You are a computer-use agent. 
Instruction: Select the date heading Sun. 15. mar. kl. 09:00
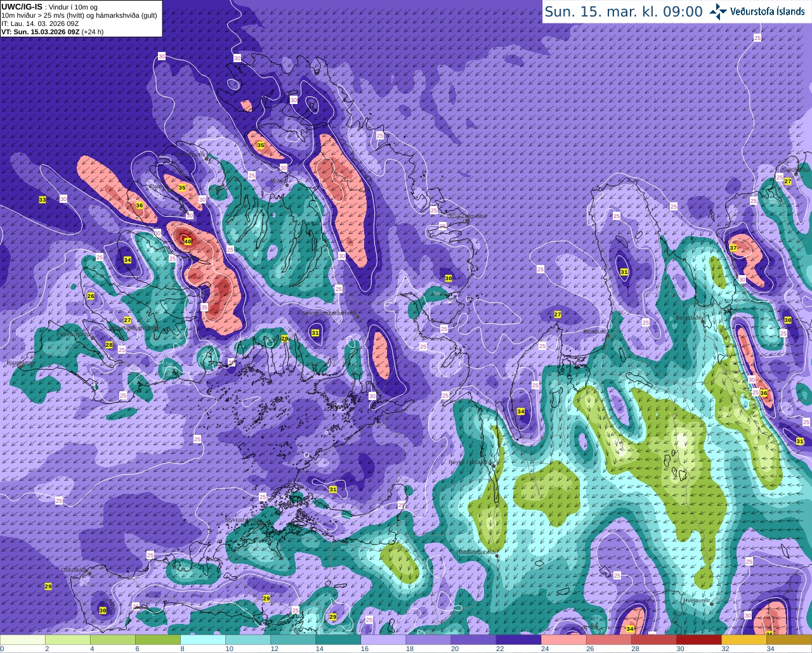[624, 11]
